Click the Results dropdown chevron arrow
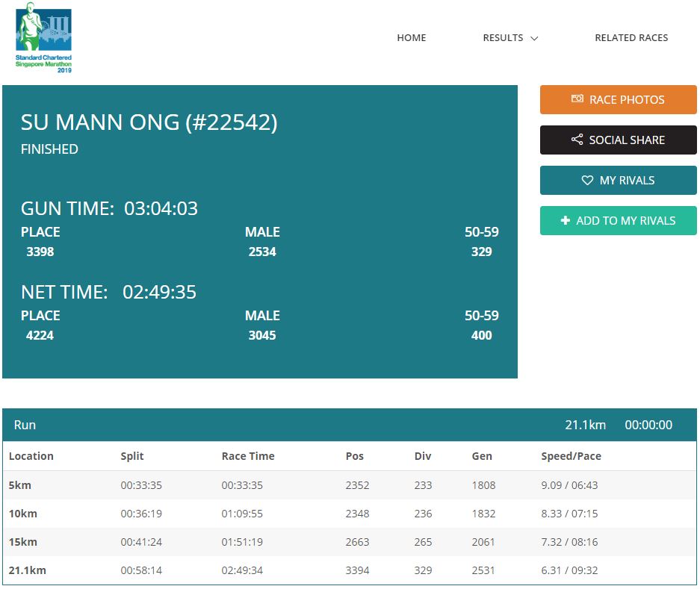The image size is (700, 589). [x=533, y=38]
